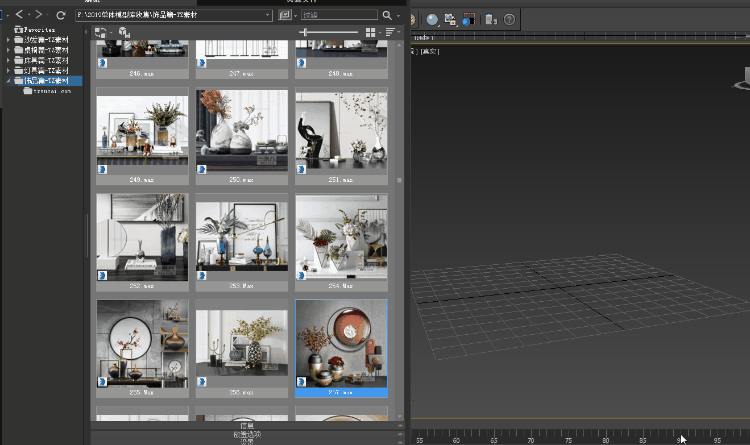Select the highlighted blue folder in tree

tap(47, 80)
